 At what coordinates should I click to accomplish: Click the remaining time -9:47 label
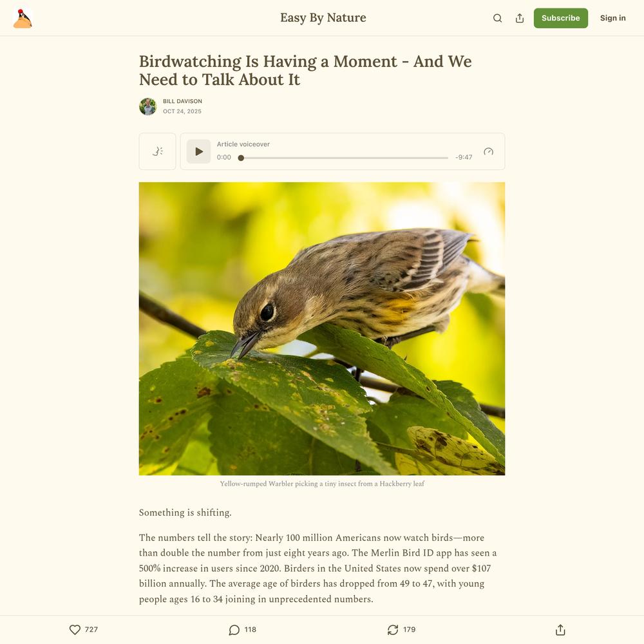[x=464, y=157]
